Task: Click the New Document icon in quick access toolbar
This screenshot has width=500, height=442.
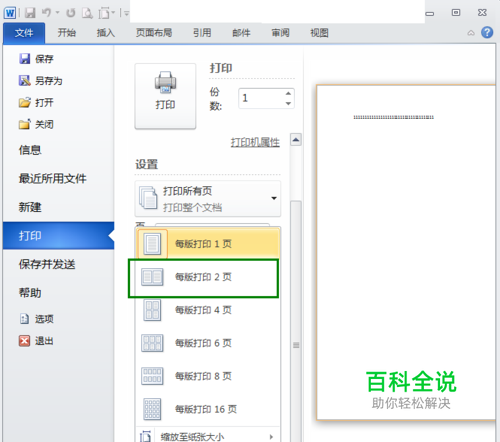Action: pos(104,13)
